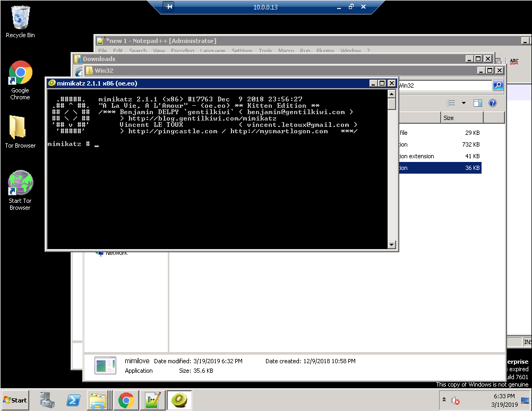Open Server Manager from the taskbar
The height and width of the screenshot is (411, 532).
[47, 400]
